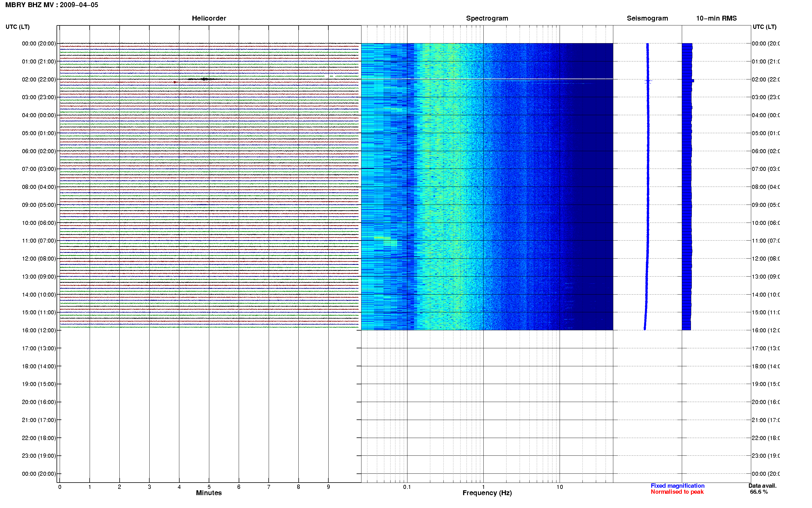This screenshot has width=812, height=508.
Task: Select the left time label "05:00 (01:00)"
Action: pyautogui.click(x=39, y=133)
